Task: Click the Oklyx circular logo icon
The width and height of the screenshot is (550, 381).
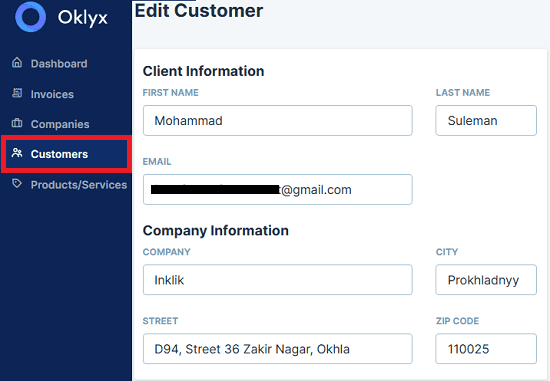Action: 31,16
